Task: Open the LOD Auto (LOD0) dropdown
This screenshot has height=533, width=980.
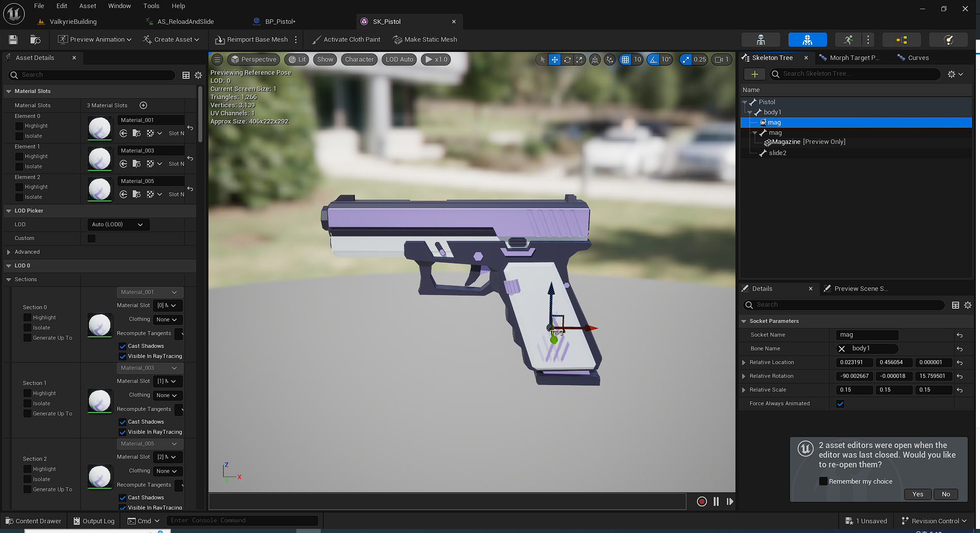Action: (118, 225)
